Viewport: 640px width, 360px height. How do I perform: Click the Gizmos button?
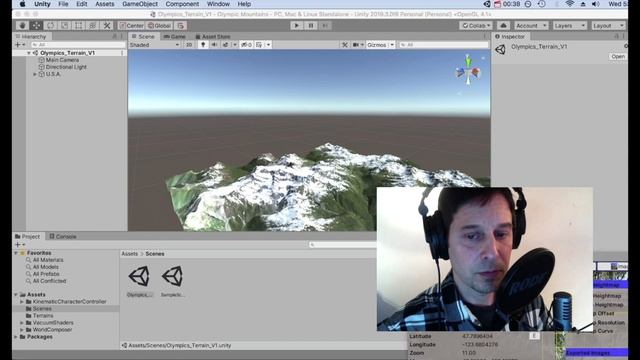point(376,45)
